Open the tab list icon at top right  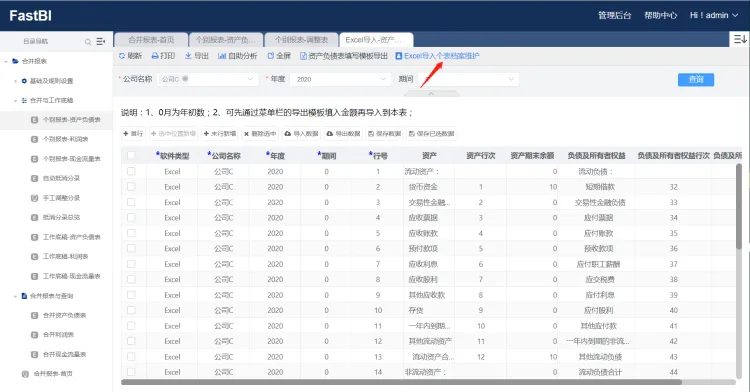[x=740, y=39]
